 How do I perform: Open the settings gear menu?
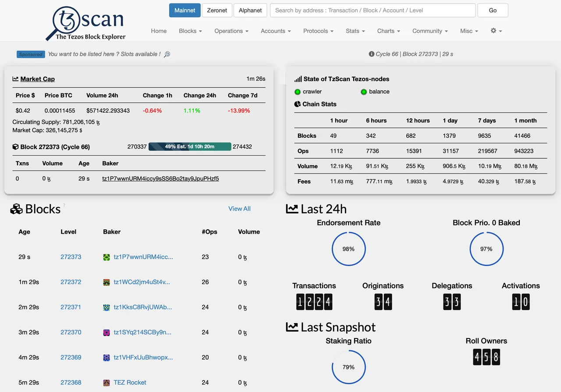coord(496,31)
